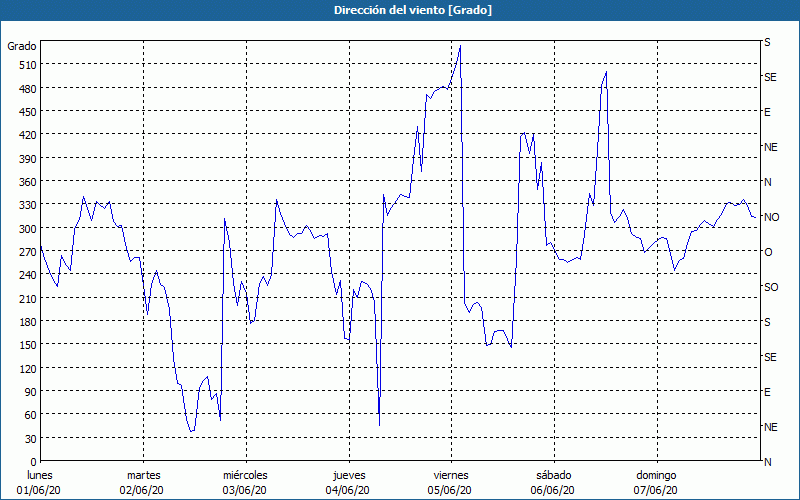The width and height of the screenshot is (800, 500).
Task: Select the 'S' compass label aligned with 180
Action: pyautogui.click(x=767, y=322)
